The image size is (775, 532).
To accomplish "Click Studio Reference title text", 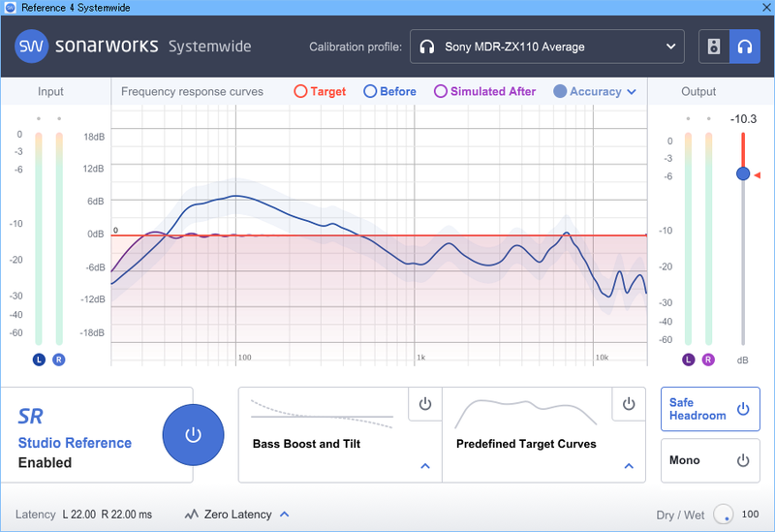I will pyautogui.click(x=75, y=443).
